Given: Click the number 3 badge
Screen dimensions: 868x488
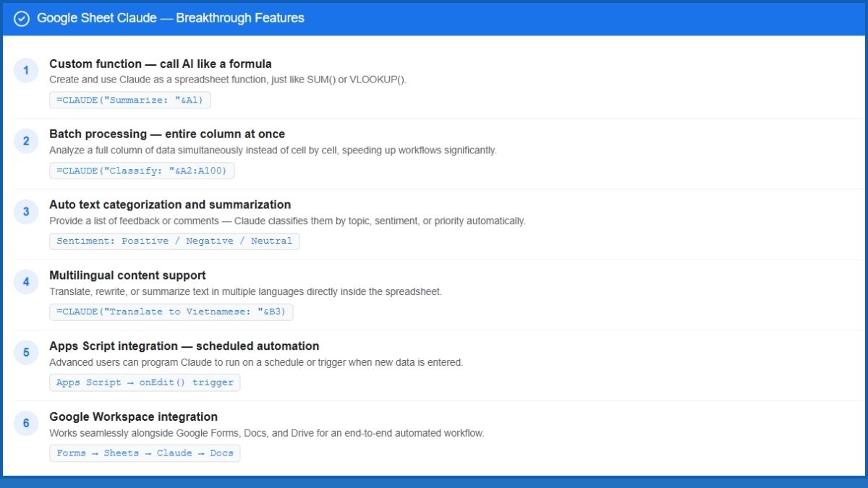Looking at the screenshot, I should [26, 212].
